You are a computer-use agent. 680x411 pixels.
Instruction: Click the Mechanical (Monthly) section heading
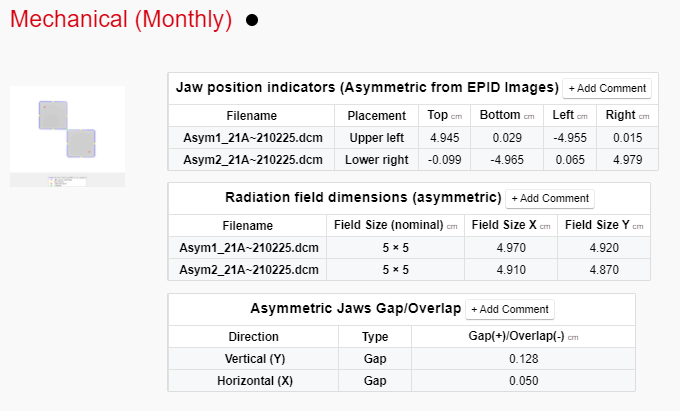tap(121, 20)
